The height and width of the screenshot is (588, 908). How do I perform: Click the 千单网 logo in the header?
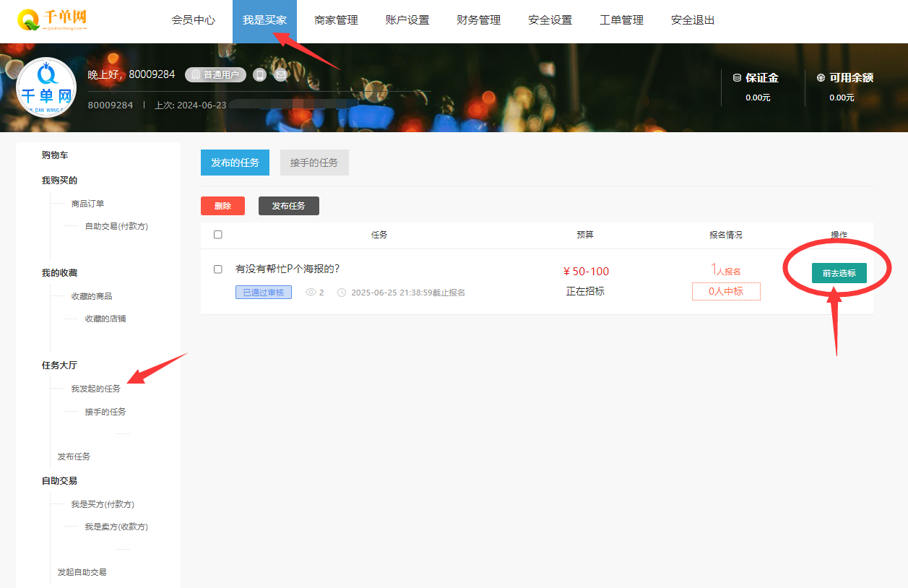pos(52,20)
